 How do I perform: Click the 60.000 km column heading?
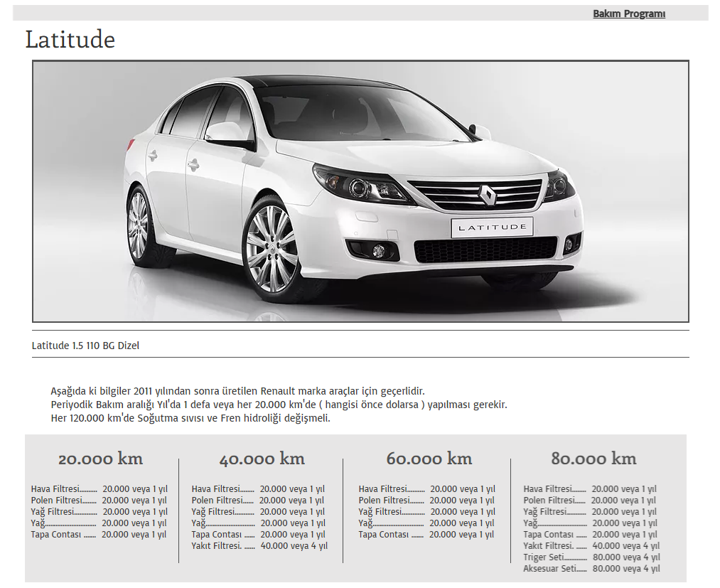[x=429, y=459]
